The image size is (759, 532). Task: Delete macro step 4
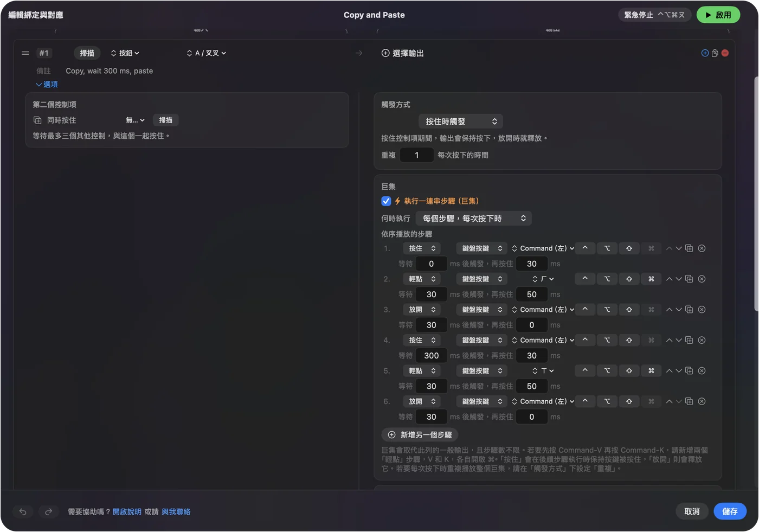pyautogui.click(x=702, y=340)
